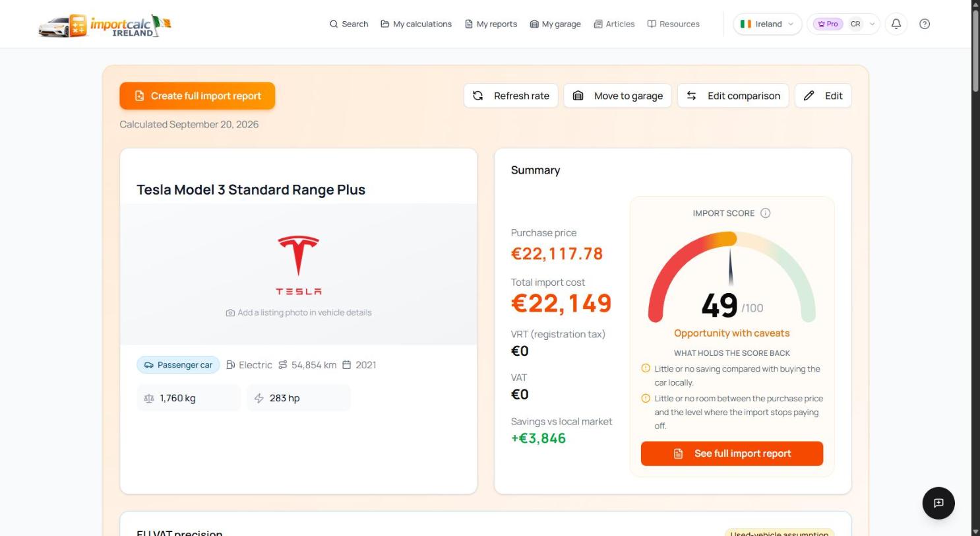Open the Resources page
Image resolution: width=980 pixels, height=536 pixels.
tap(673, 24)
